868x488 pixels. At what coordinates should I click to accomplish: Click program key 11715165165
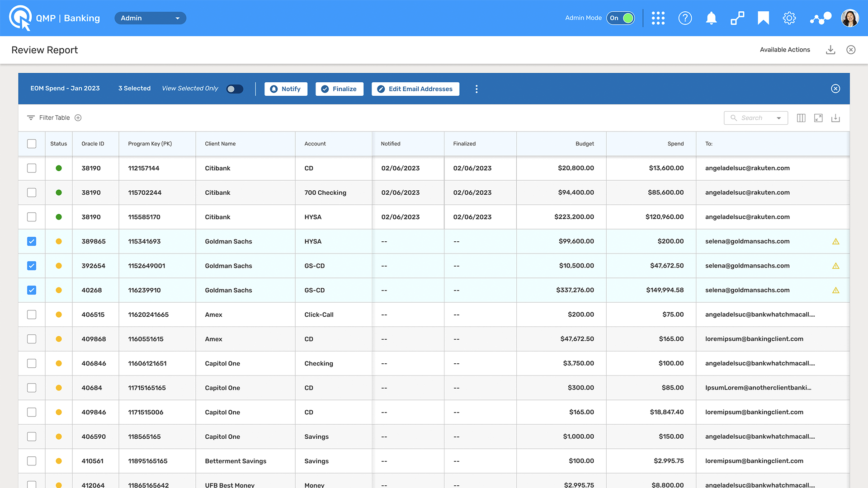[x=147, y=388]
